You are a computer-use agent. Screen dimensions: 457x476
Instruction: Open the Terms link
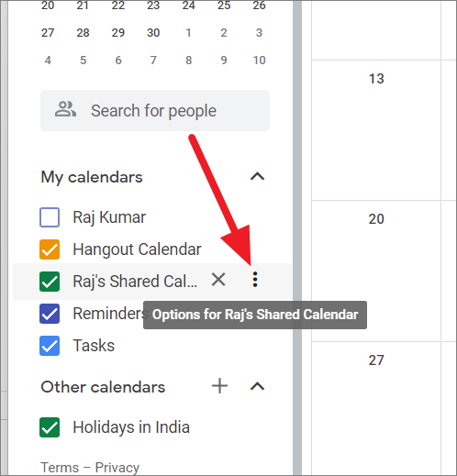(x=60, y=468)
